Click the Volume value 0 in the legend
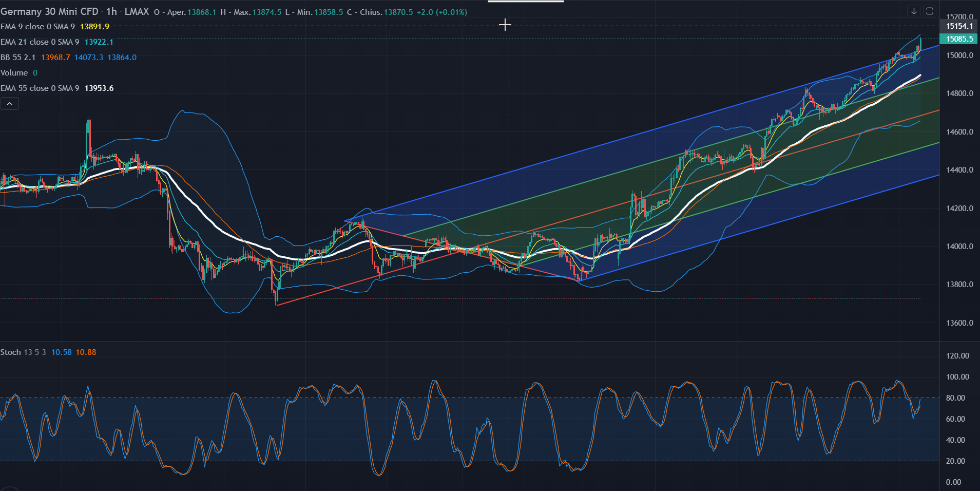Screen dimensions: 980x491 [x=35, y=73]
